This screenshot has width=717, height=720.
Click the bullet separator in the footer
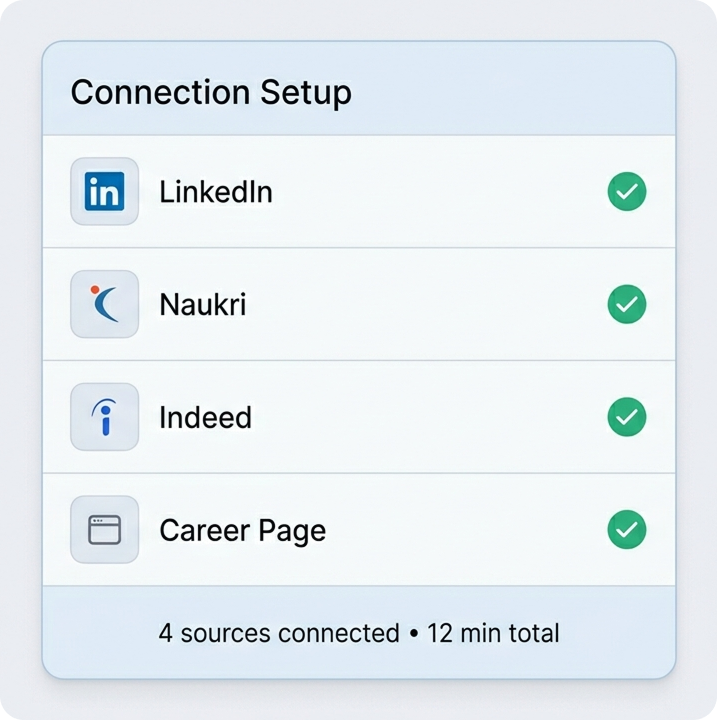pos(413,634)
